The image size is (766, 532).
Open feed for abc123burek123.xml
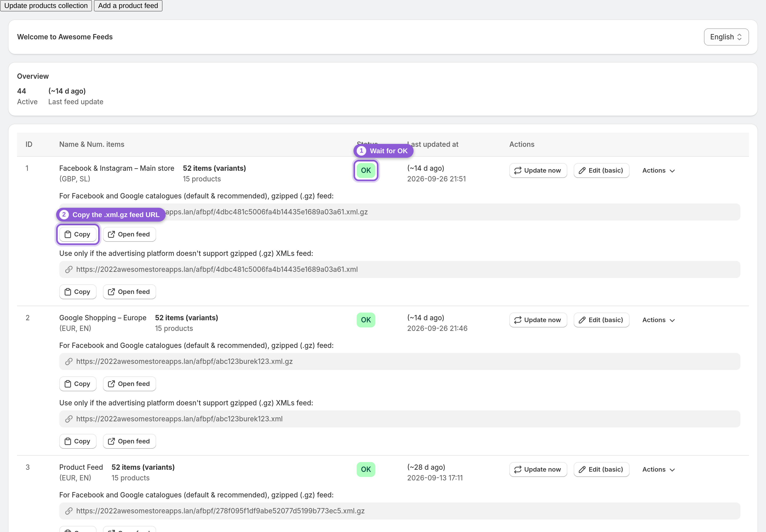tap(129, 441)
